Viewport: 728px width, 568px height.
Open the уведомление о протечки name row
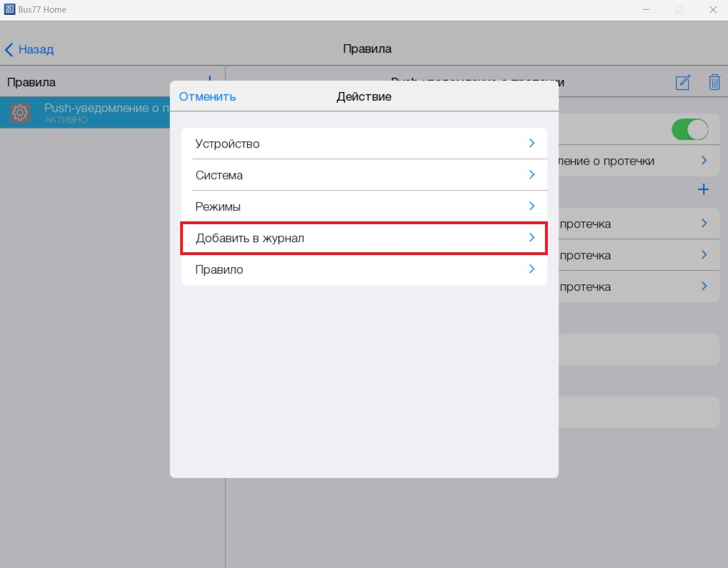pyautogui.click(x=629, y=161)
